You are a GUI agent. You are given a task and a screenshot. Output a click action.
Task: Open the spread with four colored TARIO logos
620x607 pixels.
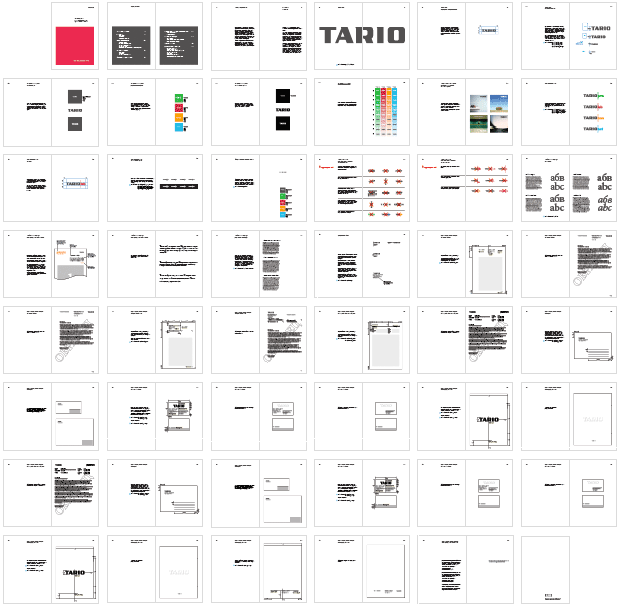pos(568,111)
